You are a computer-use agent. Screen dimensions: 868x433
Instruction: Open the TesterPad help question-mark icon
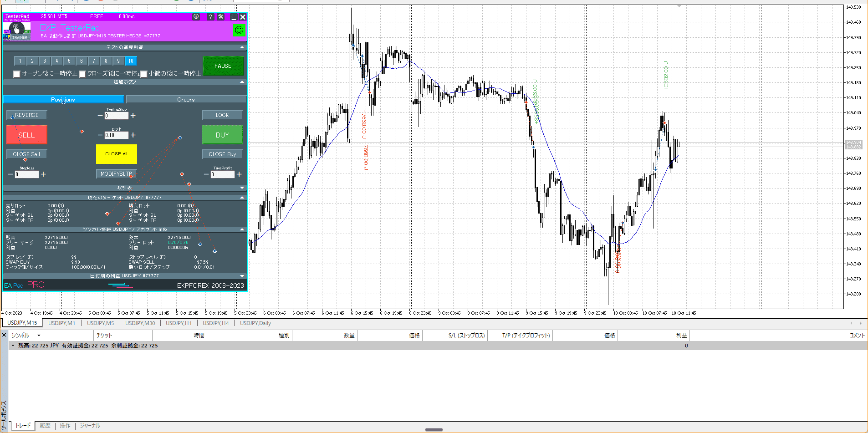pos(210,17)
